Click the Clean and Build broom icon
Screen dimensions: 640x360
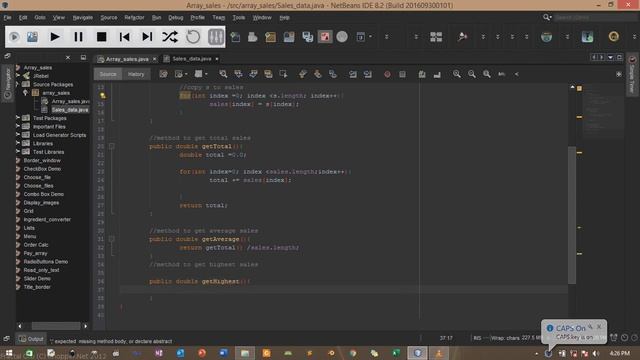click(462, 37)
